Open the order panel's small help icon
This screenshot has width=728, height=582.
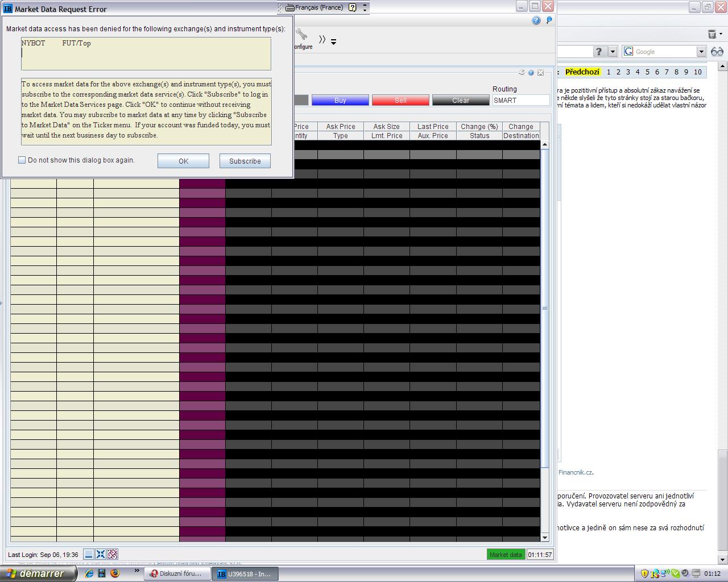click(531, 73)
